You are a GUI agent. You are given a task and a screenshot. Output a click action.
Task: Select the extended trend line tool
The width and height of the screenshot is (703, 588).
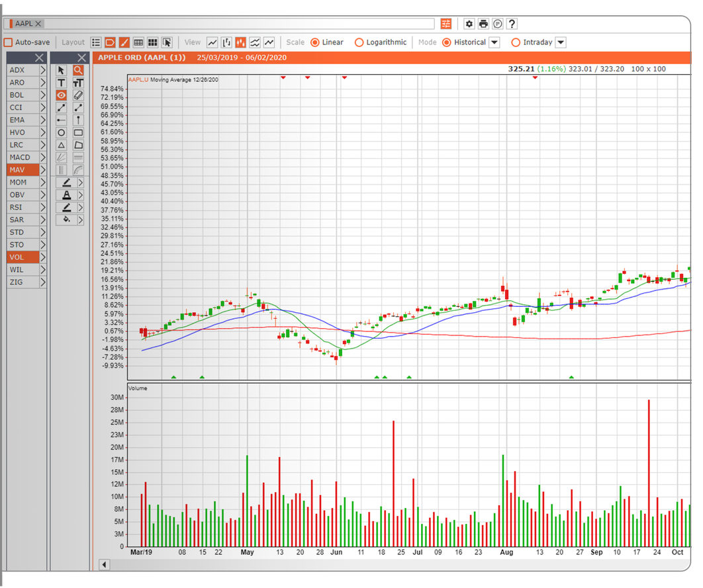pos(62,107)
